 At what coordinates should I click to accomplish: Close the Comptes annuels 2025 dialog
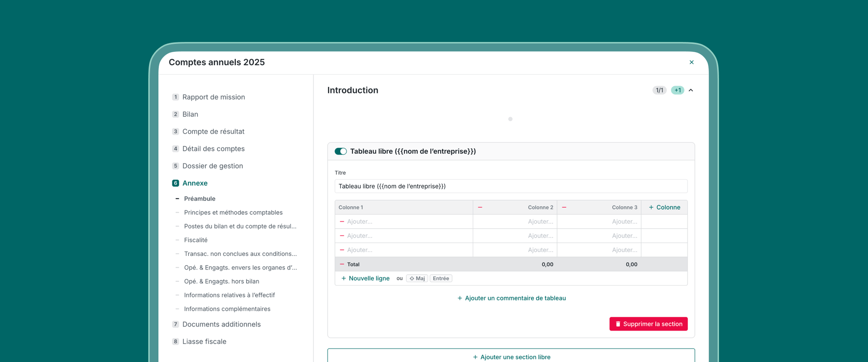[x=691, y=62]
